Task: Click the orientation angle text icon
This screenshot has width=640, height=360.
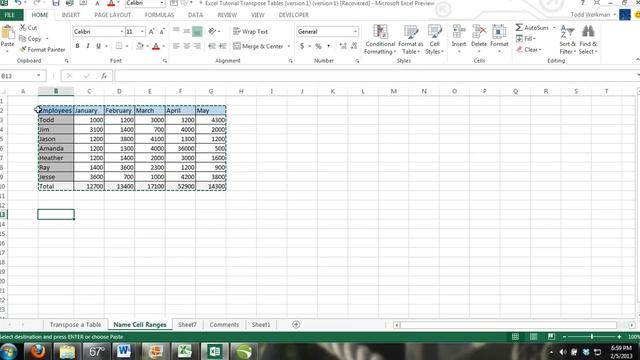Action: pyautogui.click(x=212, y=31)
